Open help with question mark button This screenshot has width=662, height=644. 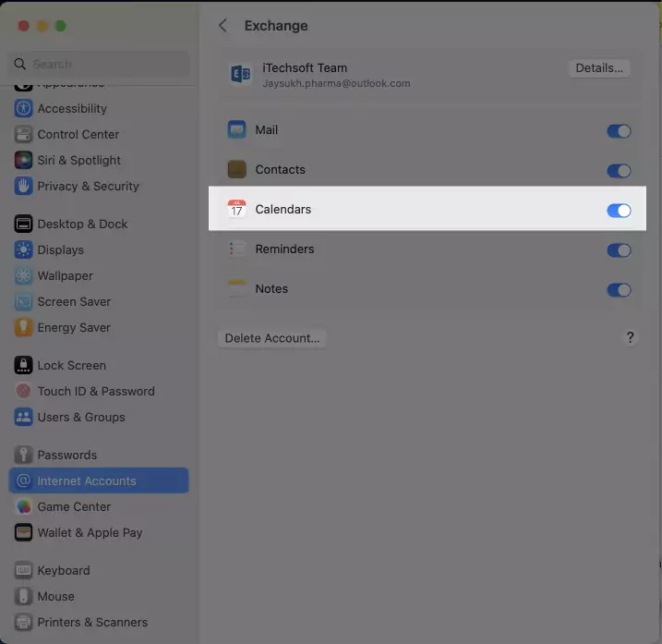pyautogui.click(x=630, y=337)
